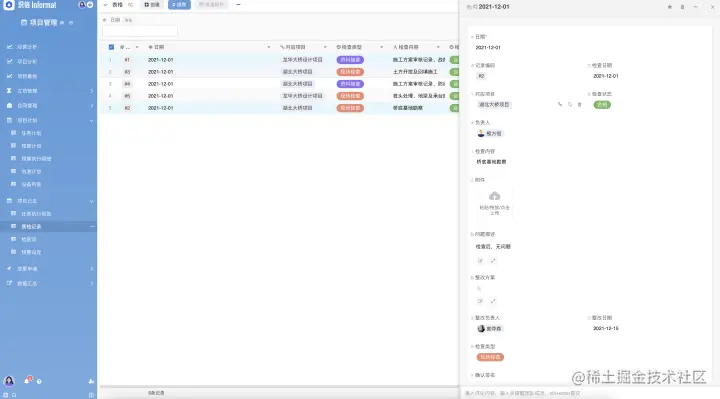Click the bottom-left app grid icon
720x399 pixels.
pyautogui.click(x=6, y=395)
